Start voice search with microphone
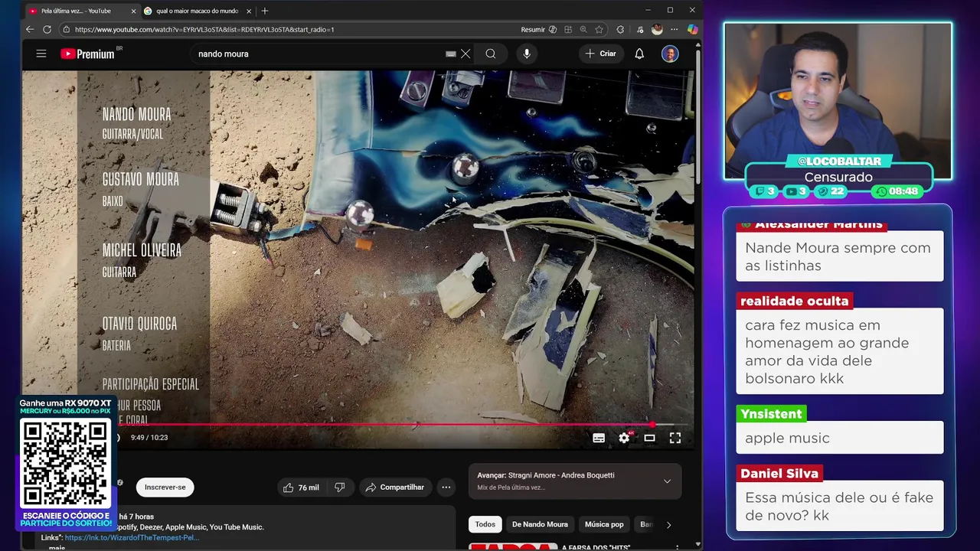Screen dimensions: 980x551 526,54
